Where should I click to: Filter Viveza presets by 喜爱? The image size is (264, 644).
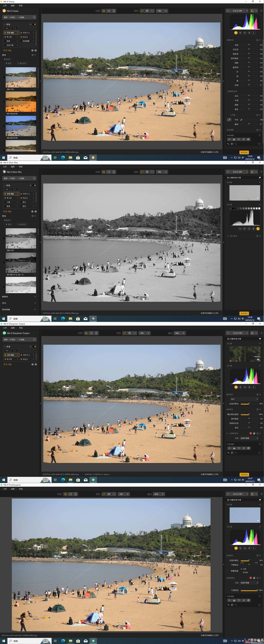(8, 63)
